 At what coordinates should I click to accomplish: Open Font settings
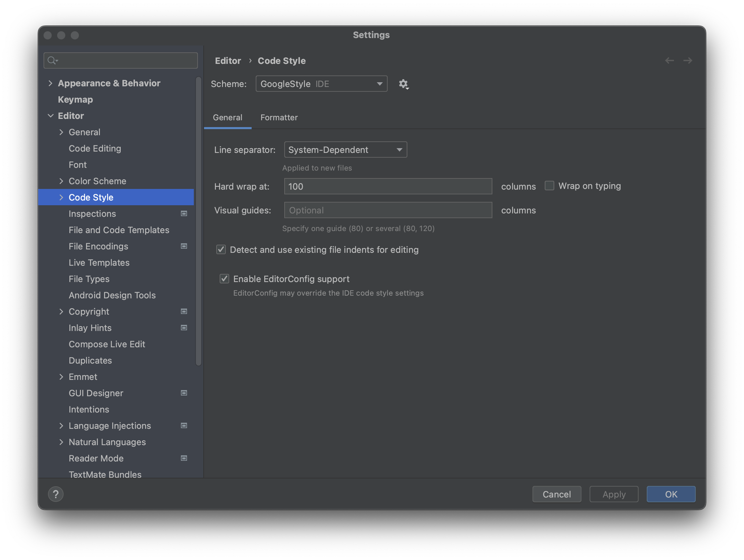pos(78,164)
